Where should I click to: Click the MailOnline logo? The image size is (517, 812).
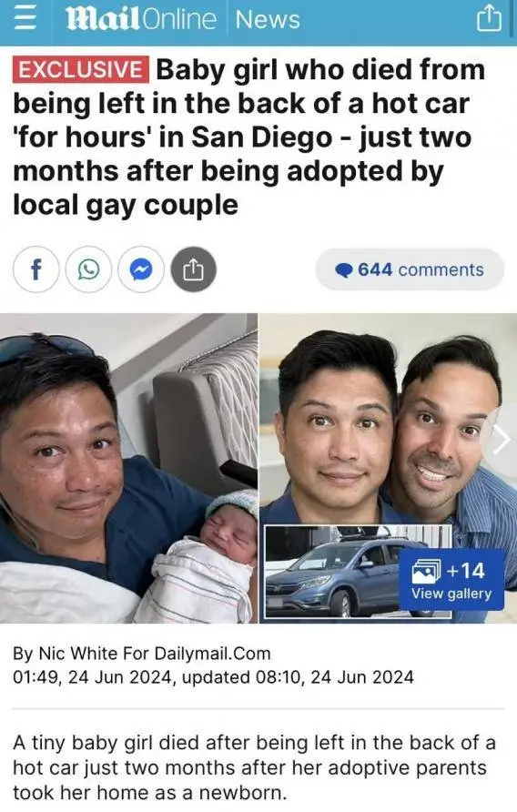click(140, 20)
